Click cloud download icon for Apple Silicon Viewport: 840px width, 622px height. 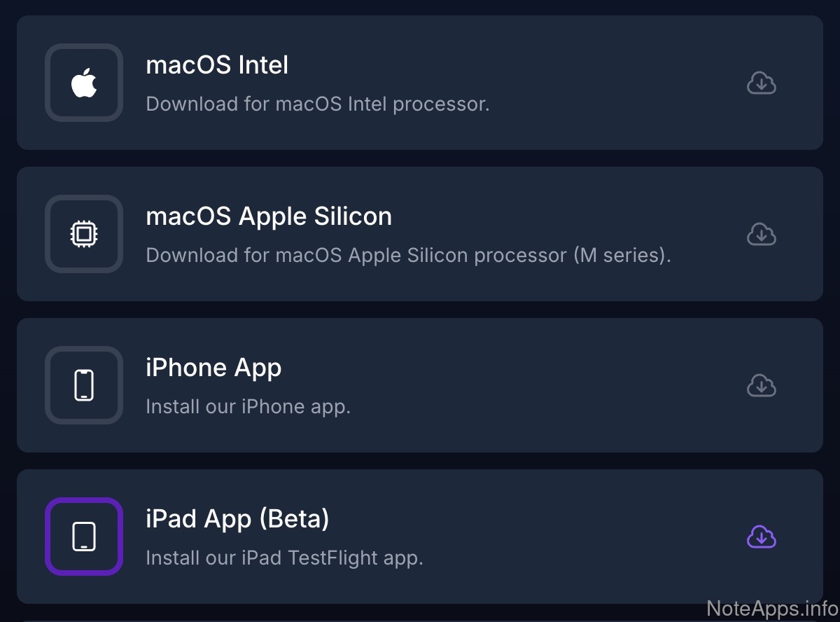[761, 234]
